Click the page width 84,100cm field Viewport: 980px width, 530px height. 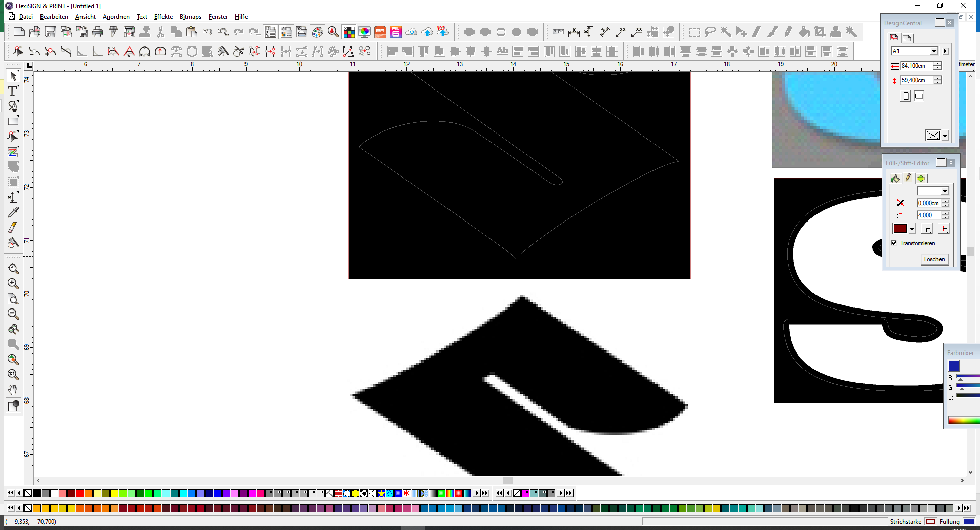click(916, 66)
